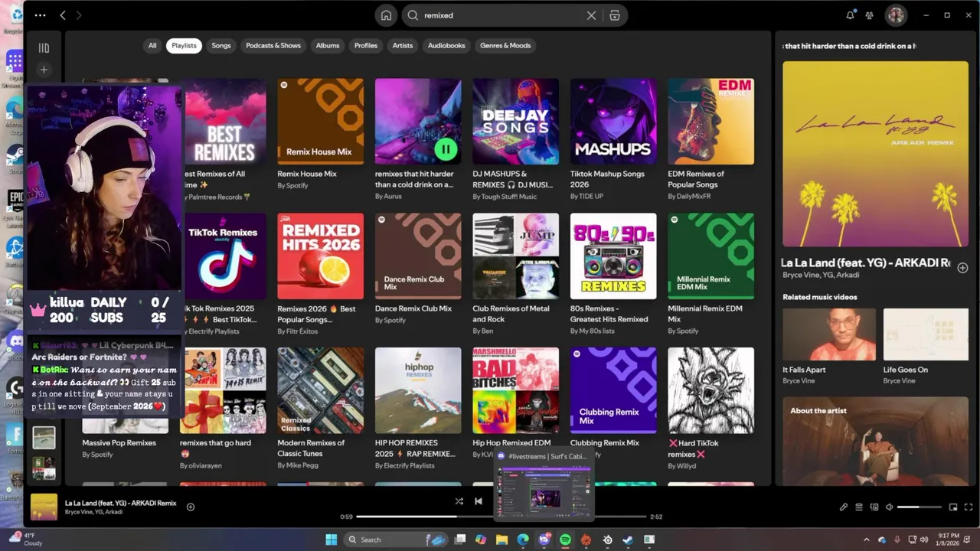The width and height of the screenshot is (980, 551).
Task: Open La La Land title in now-playing bar
Action: pyautogui.click(x=120, y=503)
